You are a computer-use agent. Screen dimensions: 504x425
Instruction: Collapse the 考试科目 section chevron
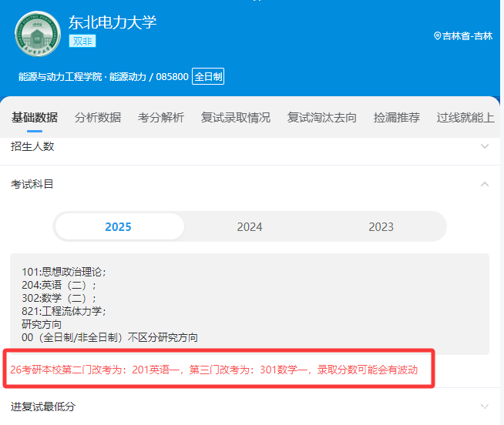pyautogui.click(x=484, y=184)
